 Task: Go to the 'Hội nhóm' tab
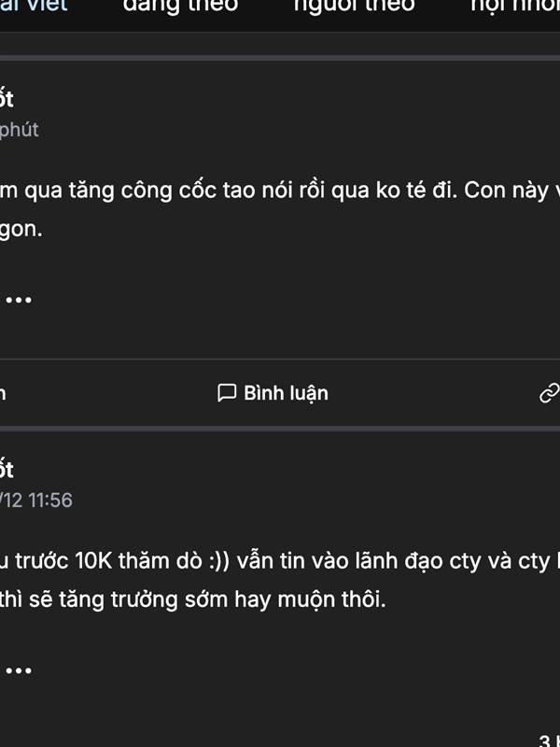point(513,6)
